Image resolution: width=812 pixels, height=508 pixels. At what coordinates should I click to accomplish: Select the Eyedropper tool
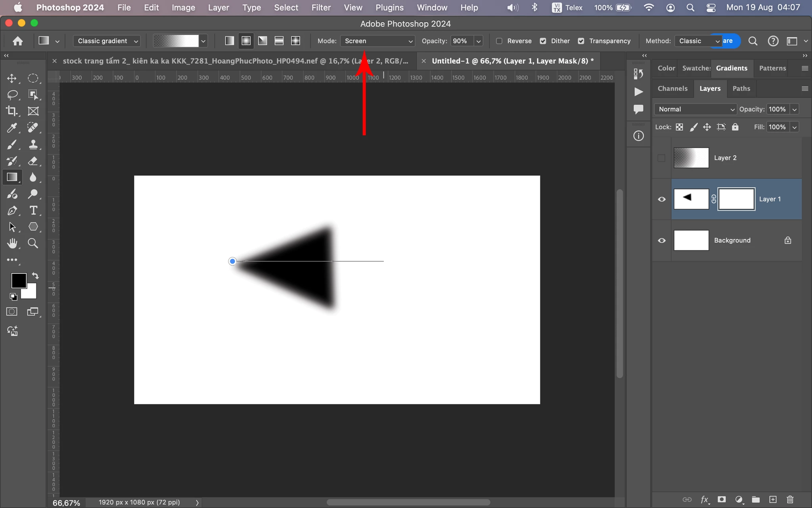pyautogui.click(x=11, y=128)
